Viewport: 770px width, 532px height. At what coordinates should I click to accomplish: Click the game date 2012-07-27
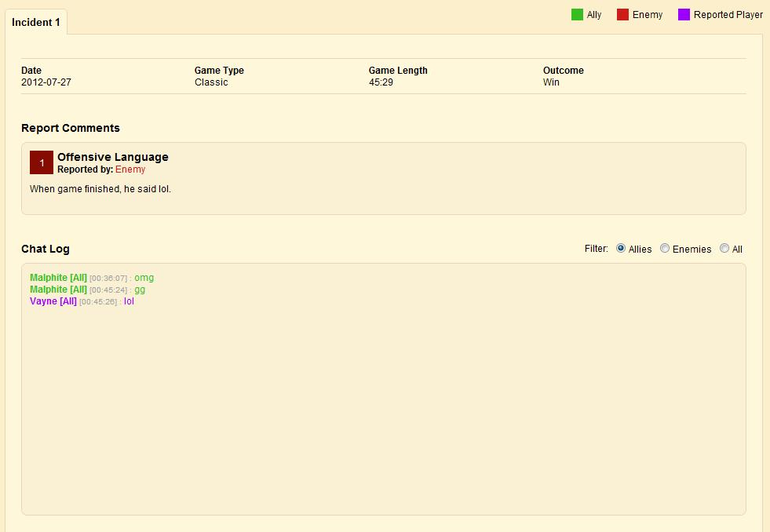point(46,82)
